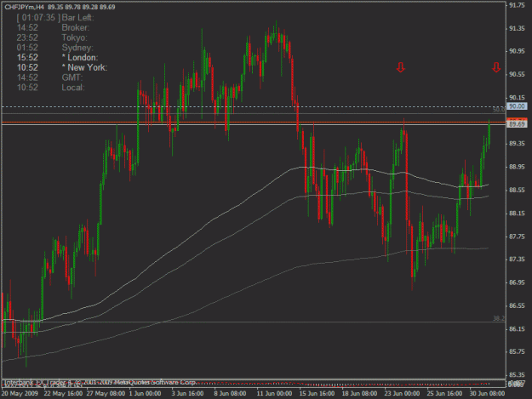532x399 pixels.
Task: Click the 86.15 price axis label
Action: click(x=517, y=329)
